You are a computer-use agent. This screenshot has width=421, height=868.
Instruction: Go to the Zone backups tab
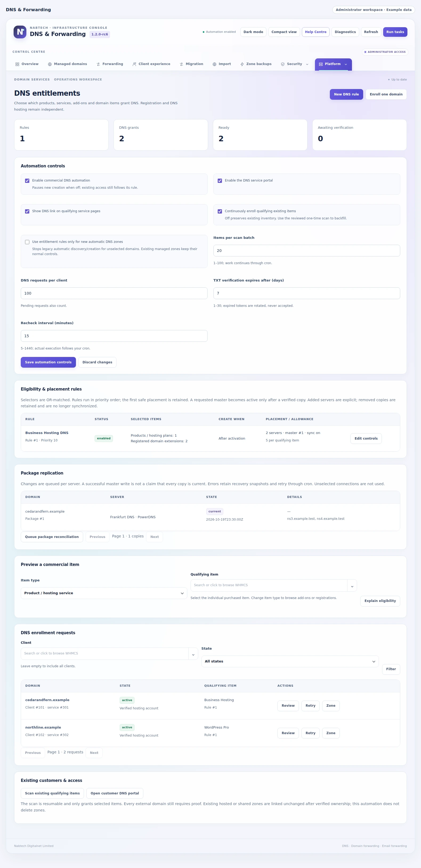point(256,64)
